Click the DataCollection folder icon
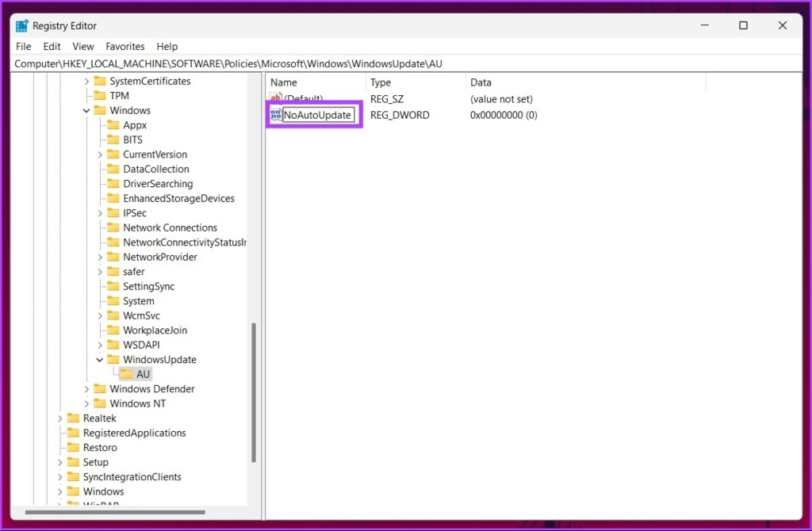This screenshot has width=812, height=531. click(113, 170)
